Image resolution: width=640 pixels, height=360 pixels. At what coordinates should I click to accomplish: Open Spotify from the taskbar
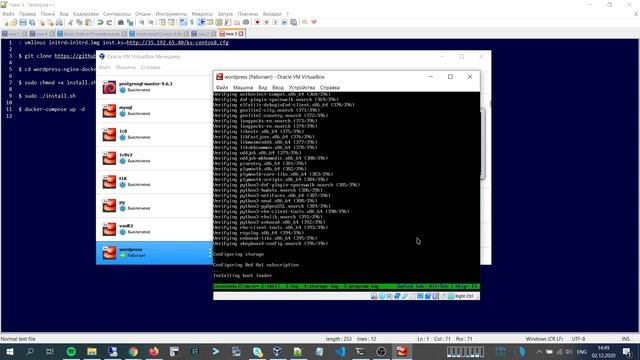point(71,352)
